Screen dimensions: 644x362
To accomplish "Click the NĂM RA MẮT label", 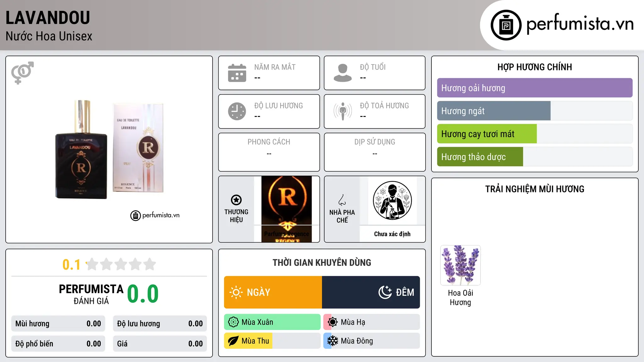I will pyautogui.click(x=275, y=67).
